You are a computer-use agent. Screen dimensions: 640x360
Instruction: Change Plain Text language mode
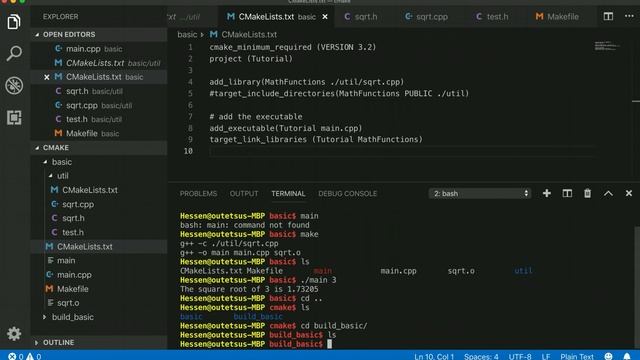[577, 356]
